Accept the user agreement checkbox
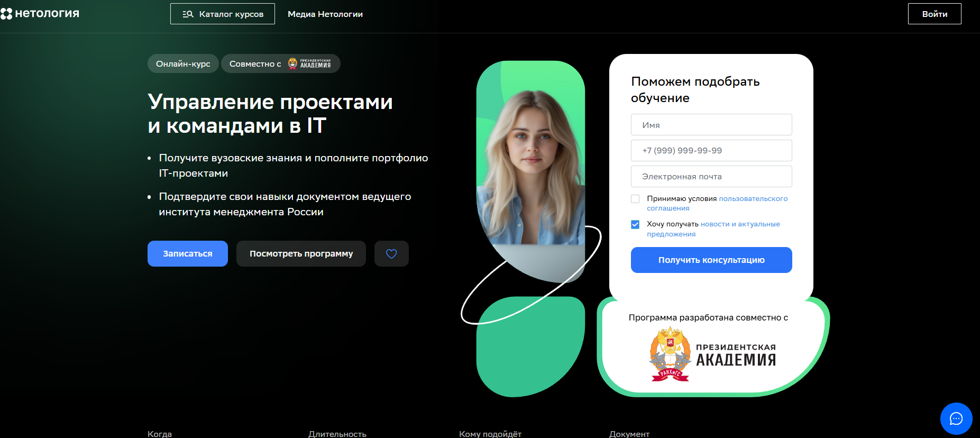 (635, 199)
